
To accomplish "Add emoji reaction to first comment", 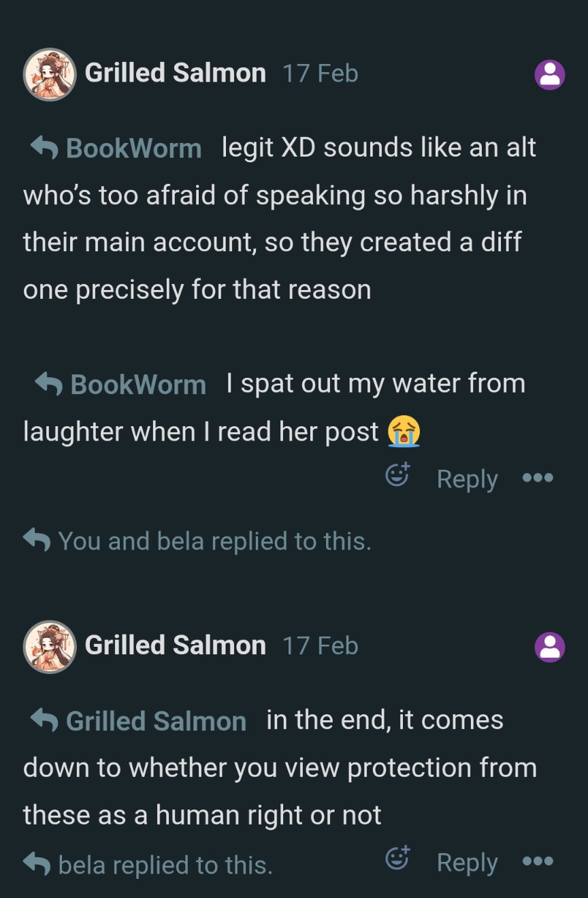I will [x=397, y=474].
